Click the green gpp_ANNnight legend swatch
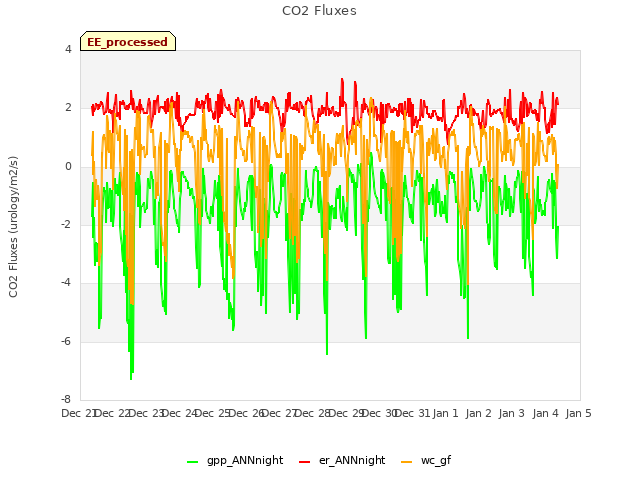Viewport: 640px width, 480px height. tap(192, 462)
